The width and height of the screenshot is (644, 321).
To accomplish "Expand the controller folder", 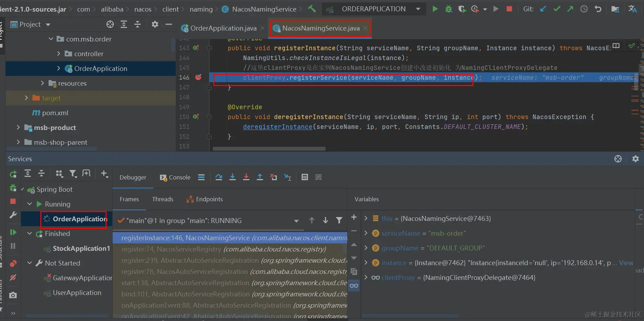I will 59,53.
